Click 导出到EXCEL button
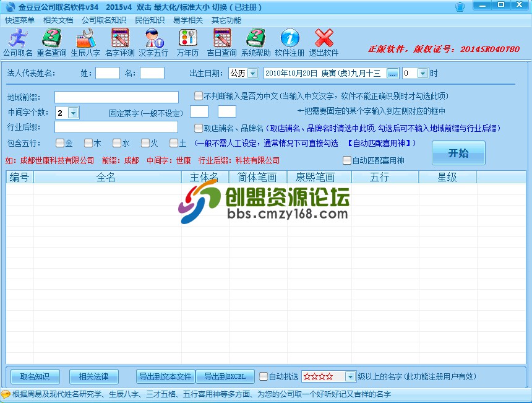The image size is (532, 403). coord(225,376)
